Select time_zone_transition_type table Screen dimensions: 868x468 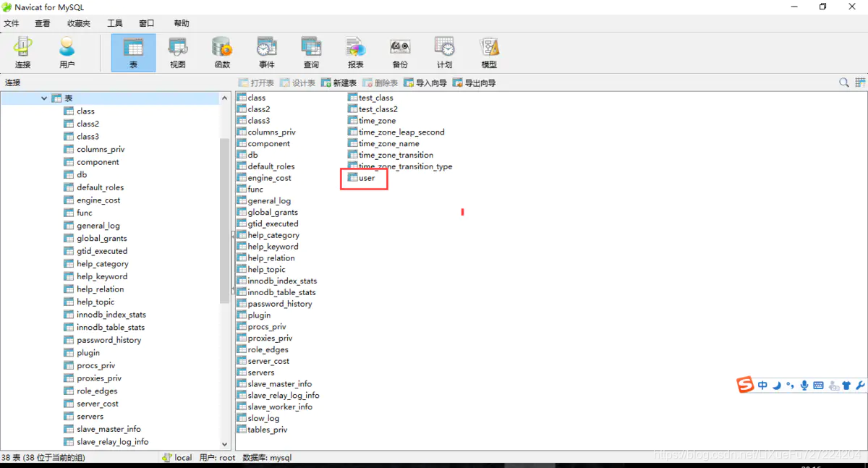(x=400, y=166)
